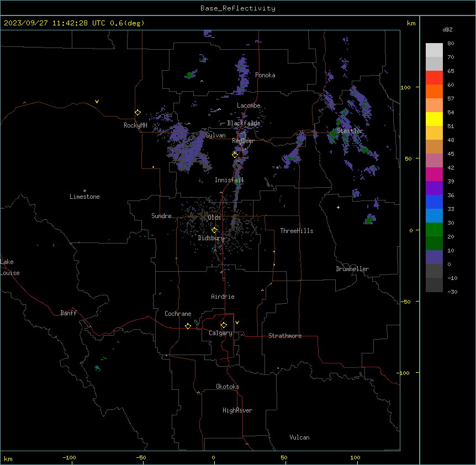The width and height of the screenshot is (476, 465).
Task: Click the white plus marker north of Drumheller
Action: 338,207
